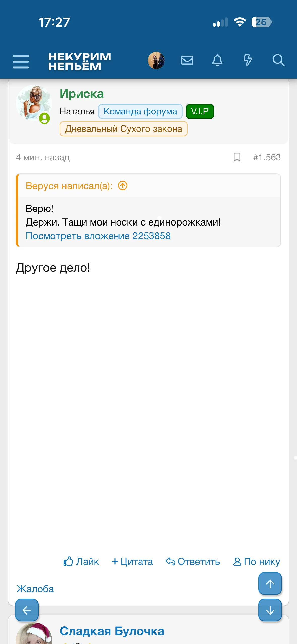Like Ириска's post
Viewport: 297px width, 644px height.
tap(81, 561)
